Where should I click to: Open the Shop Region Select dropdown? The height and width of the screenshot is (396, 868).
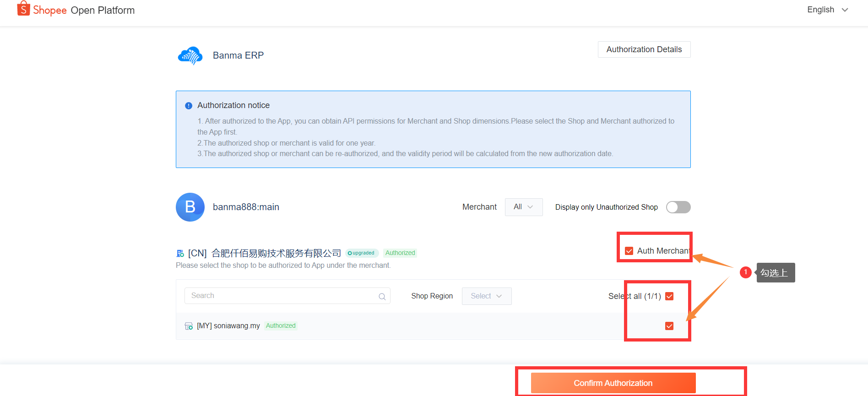pos(487,296)
